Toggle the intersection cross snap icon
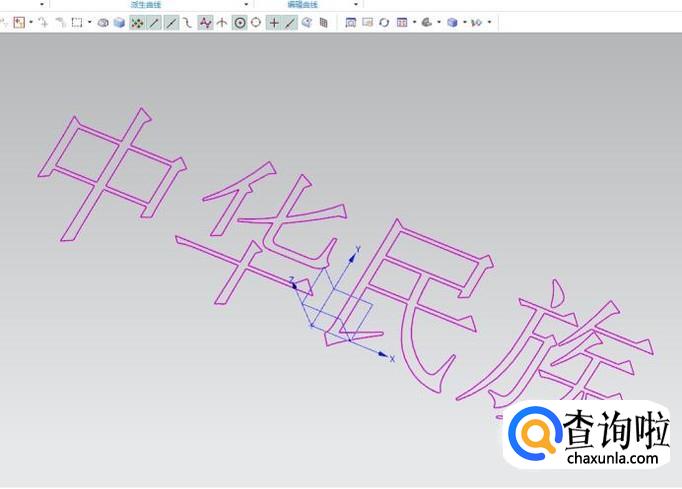Viewport: 682px width, 489px height. [x=274, y=22]
